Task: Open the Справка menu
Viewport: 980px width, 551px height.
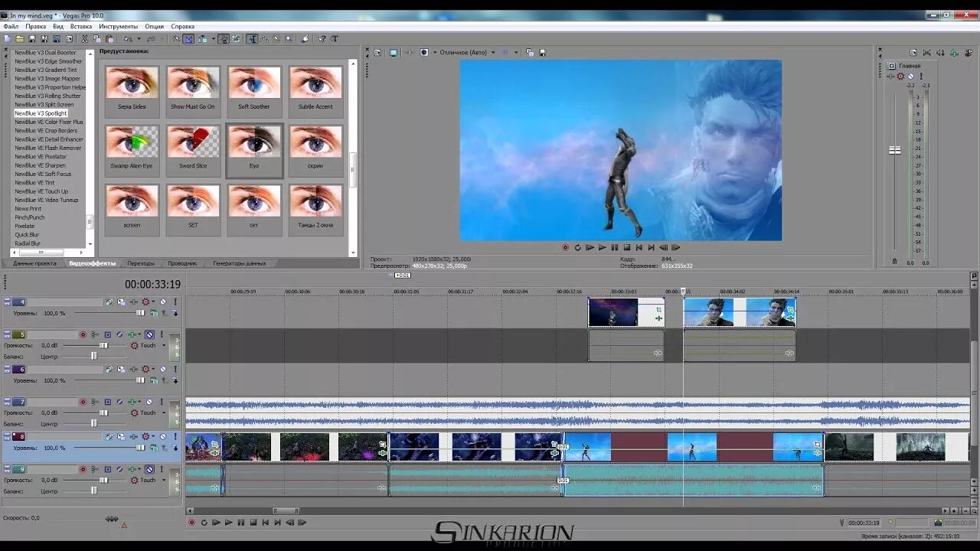Action: pos(182,26)
